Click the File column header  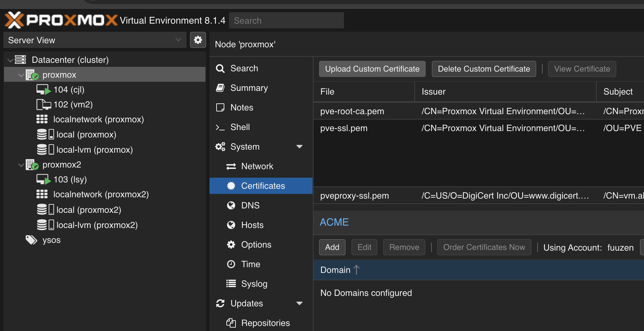pos(364,92)
